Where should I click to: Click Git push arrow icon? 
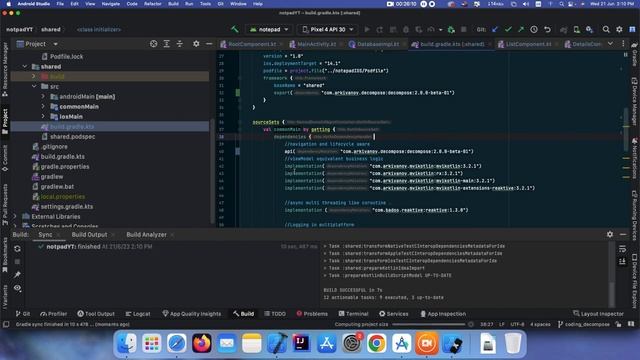[521, 29]
